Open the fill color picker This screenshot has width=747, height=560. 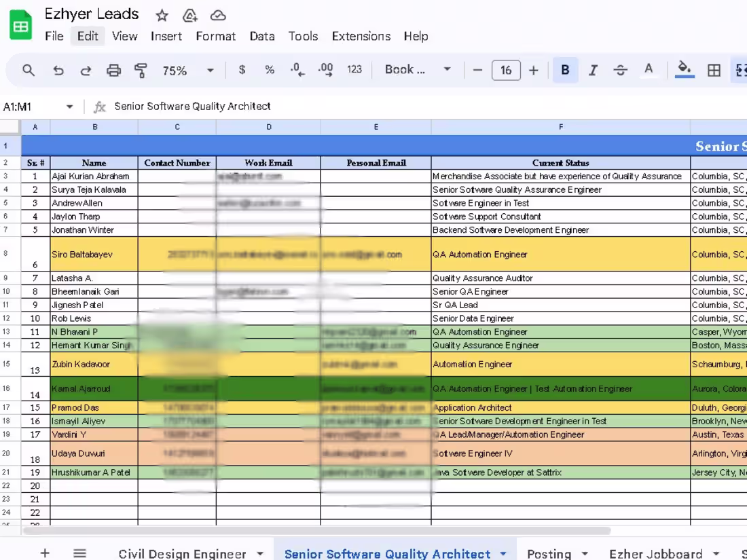(x=685, y=69)
